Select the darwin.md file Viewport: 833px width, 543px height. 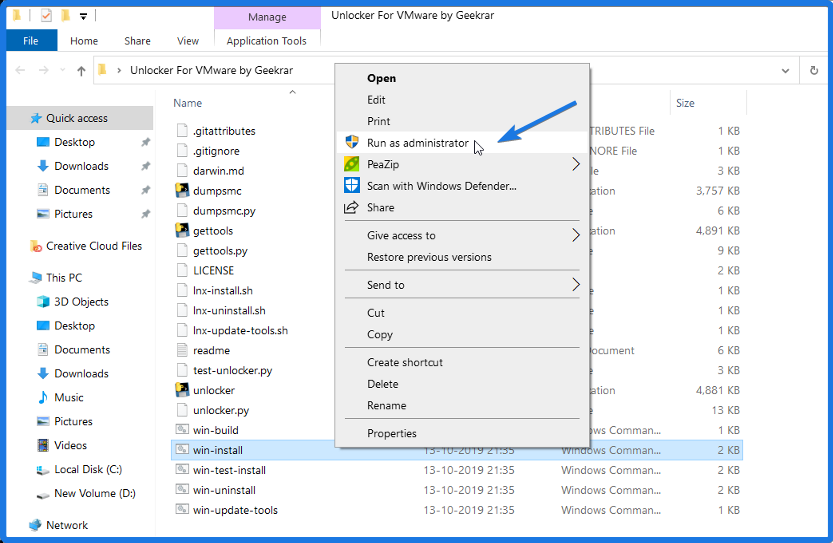pyautogui.click(x=218, y=171)
